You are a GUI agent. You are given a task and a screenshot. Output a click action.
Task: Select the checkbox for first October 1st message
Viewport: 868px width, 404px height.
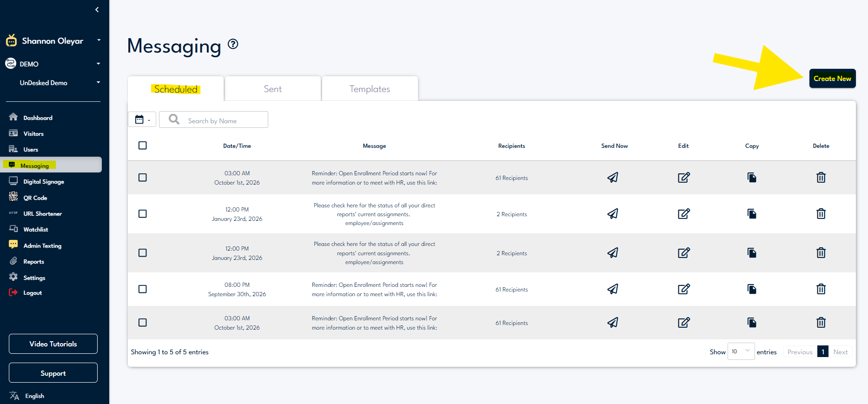tap(143, 178)
